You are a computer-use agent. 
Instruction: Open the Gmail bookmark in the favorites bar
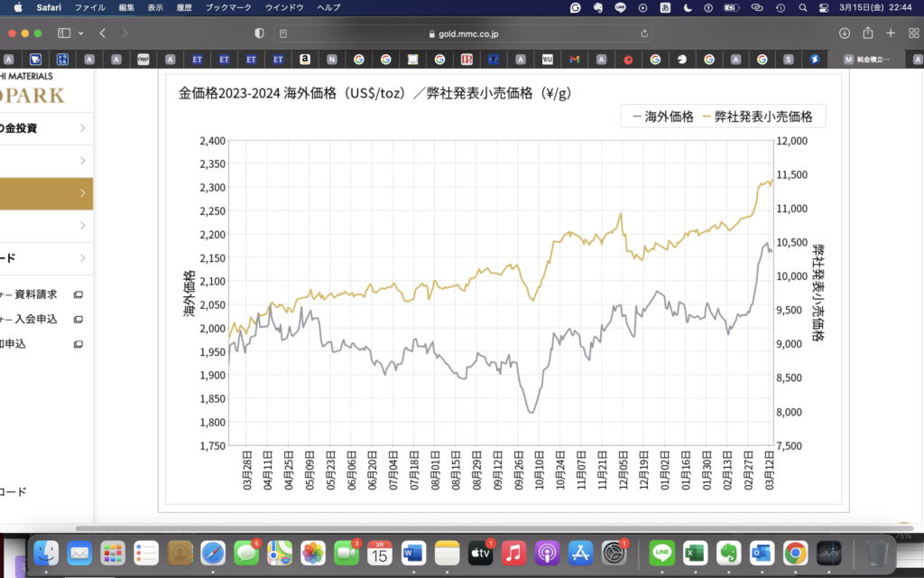coord(574,59)
